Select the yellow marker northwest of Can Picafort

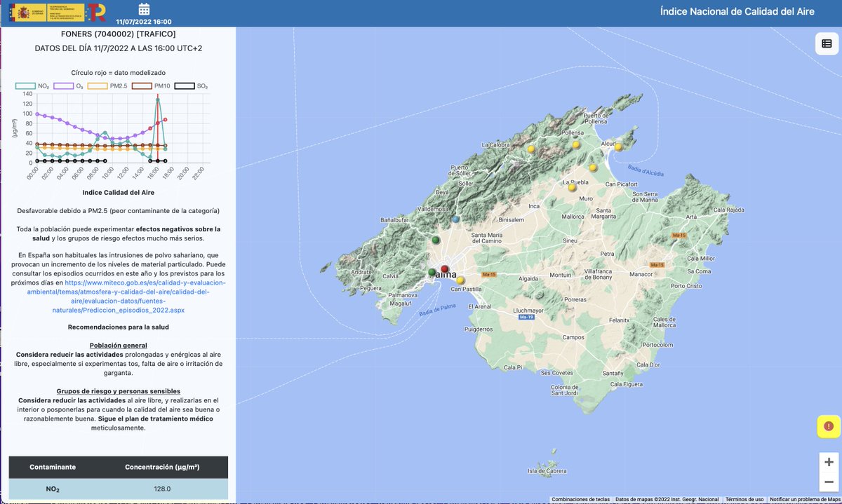pos(593,168)
